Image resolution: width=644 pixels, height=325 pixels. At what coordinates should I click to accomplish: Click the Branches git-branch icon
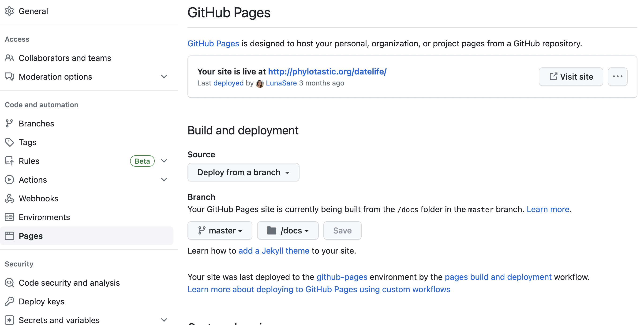click(x=9, y=124)
